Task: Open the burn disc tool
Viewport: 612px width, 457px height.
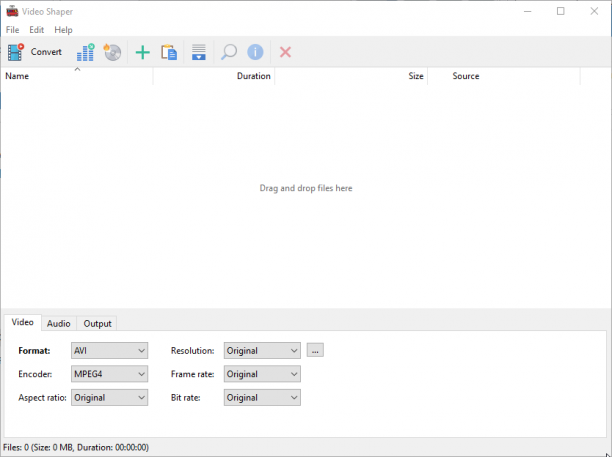Action: (x=112, y=52)
